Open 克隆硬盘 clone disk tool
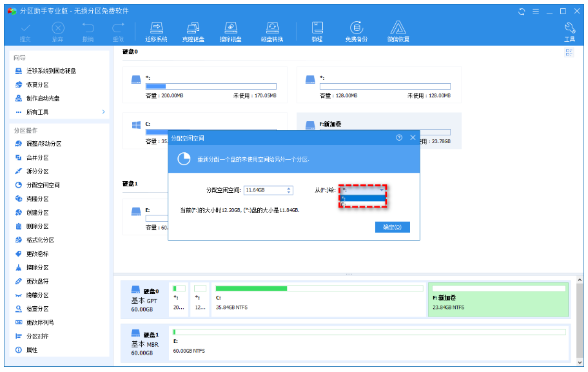Image resolution: width=588 pixels, height=372 pixels. pyautogui.click(x=193, y=32)
